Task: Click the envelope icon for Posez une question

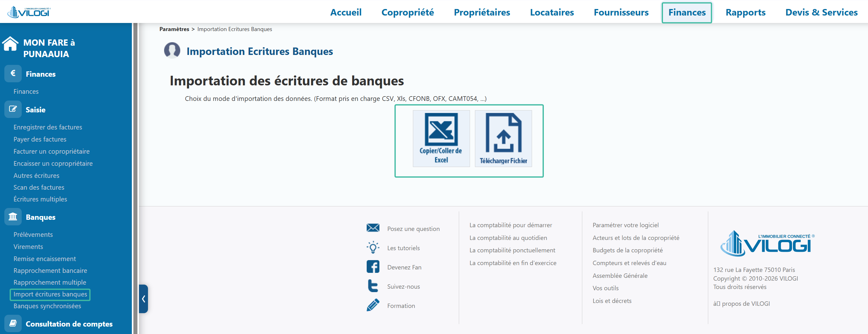Action: tap(373, 228)
